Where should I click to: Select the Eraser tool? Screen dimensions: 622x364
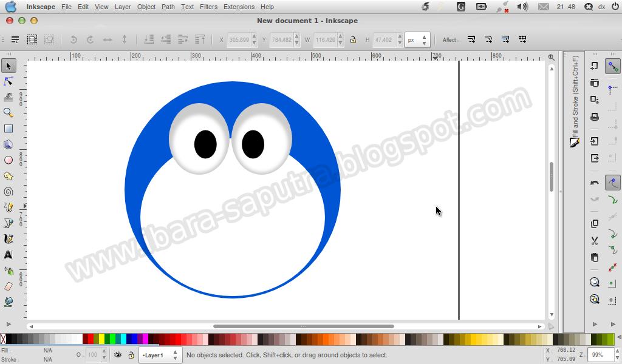(x=9, y=286)
